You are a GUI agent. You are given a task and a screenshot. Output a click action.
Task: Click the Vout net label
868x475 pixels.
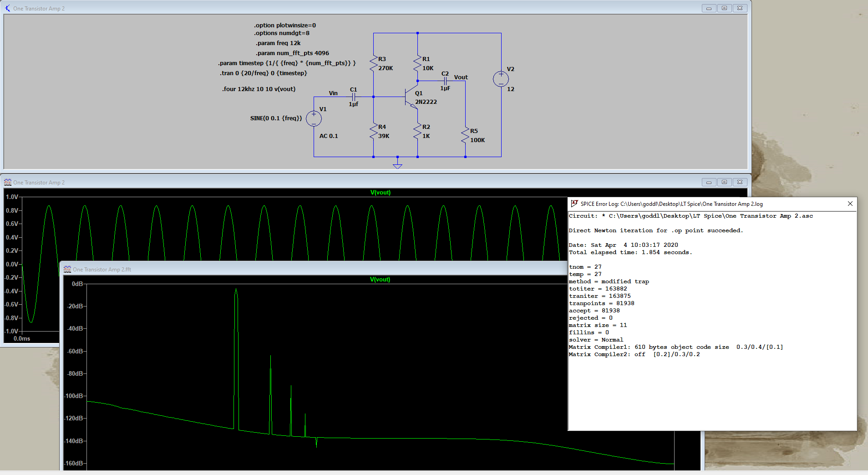(461, 77)
